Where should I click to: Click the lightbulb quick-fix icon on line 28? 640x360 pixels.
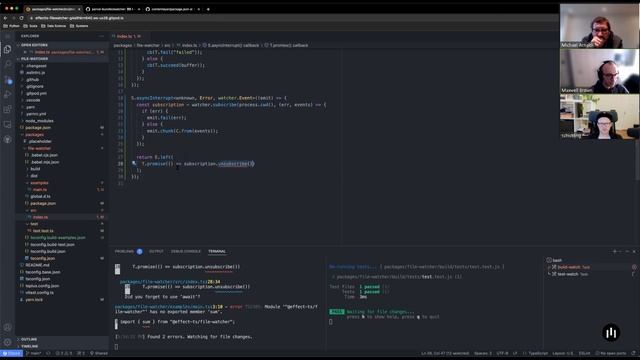tap(134, 163)
